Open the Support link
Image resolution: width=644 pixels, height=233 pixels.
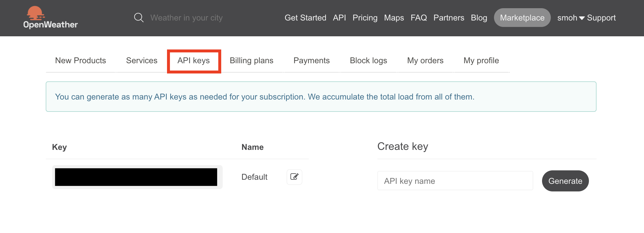[601, 18]
